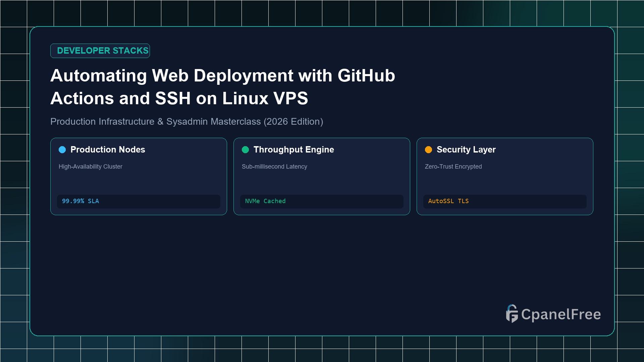644x362 pixels.
Task: Click the NVMe Cached label
Action: 265,201
